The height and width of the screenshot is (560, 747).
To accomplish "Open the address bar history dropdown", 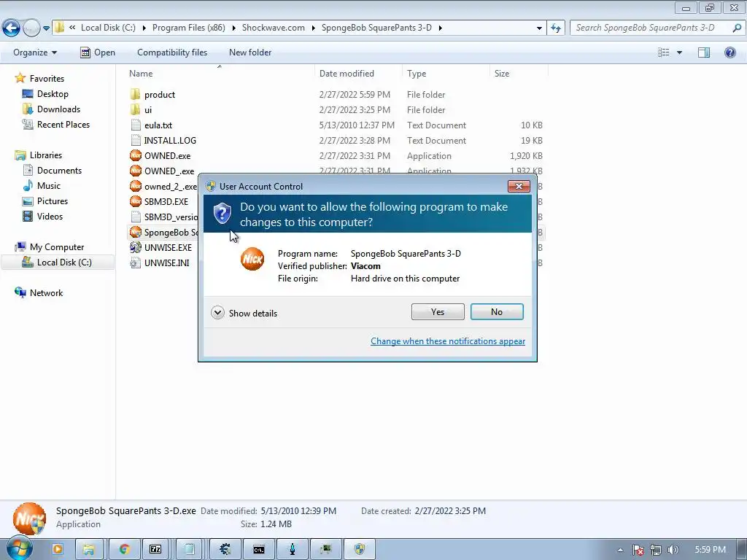I will coord(539,28).
